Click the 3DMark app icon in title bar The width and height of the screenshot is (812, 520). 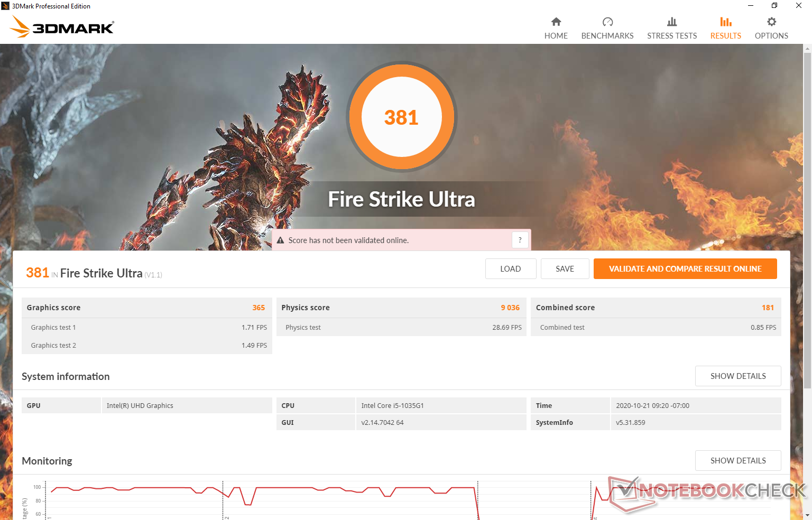coord(5,6)
